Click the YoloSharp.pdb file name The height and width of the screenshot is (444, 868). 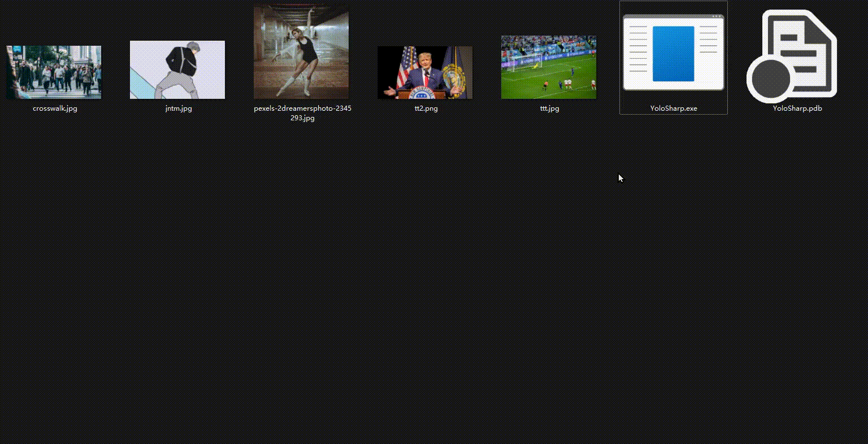click(x=797, y=108)
